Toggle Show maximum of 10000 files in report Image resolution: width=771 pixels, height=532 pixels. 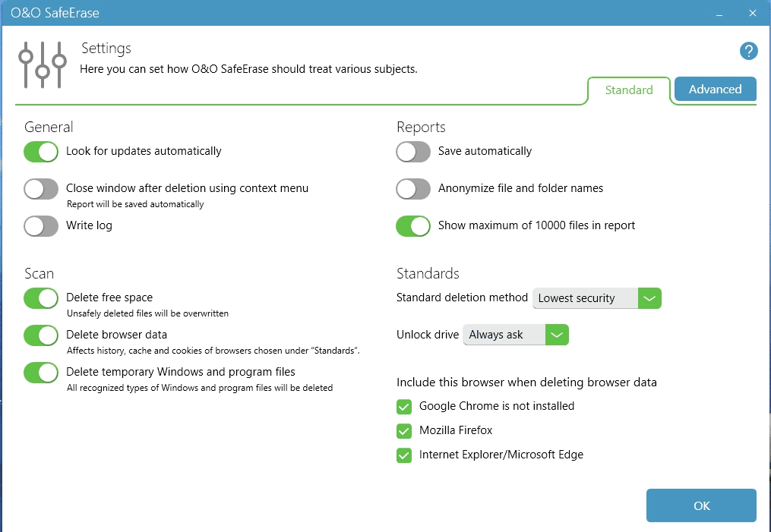pyautogui.click(x=413, y=226)
